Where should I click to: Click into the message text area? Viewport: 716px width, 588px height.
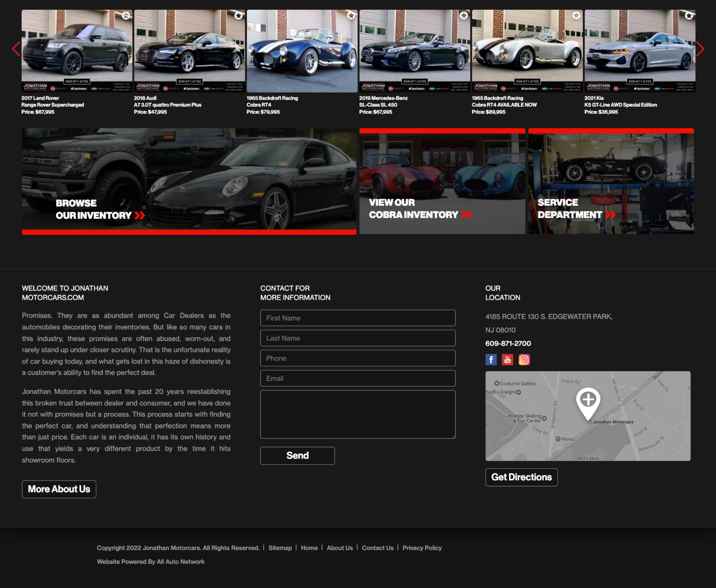click(358, 414)
